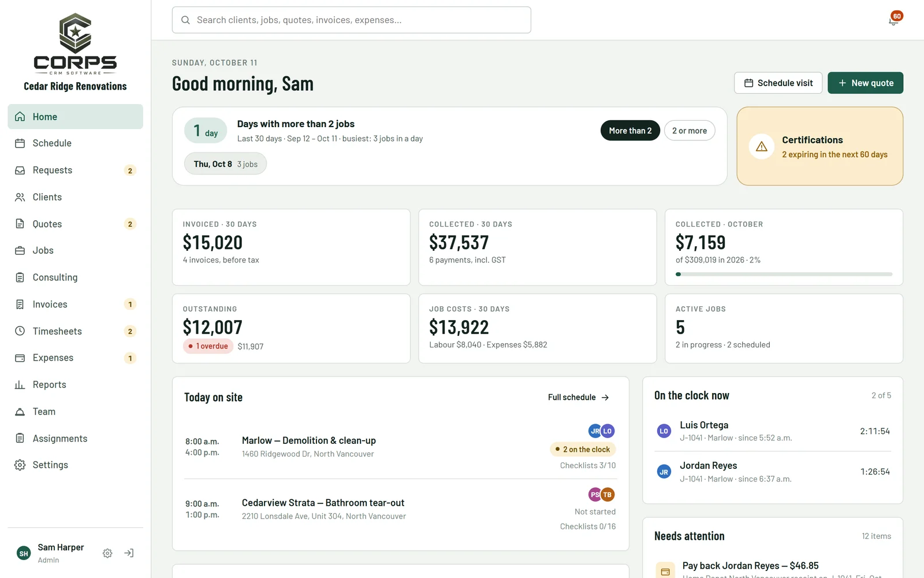The image size is (924, 578).
Task: Open Jordan Reyes's clock entry
Action: [x=773, y=472]
